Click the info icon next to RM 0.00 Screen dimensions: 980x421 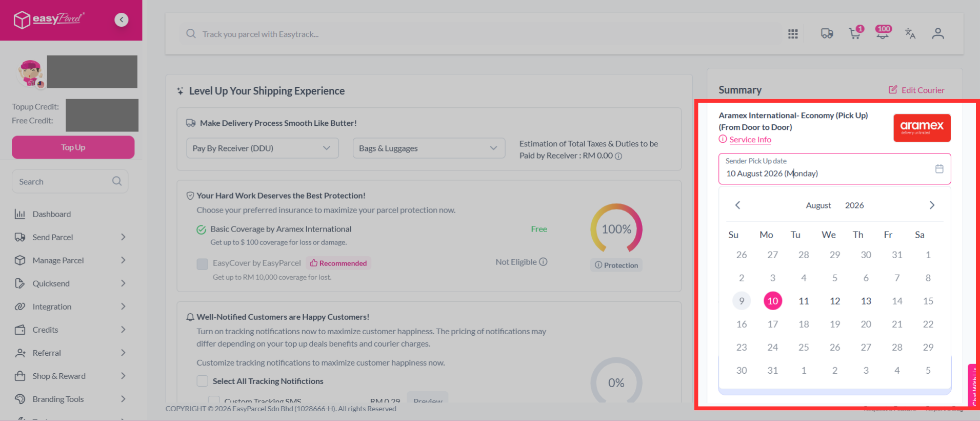(618, 156)
